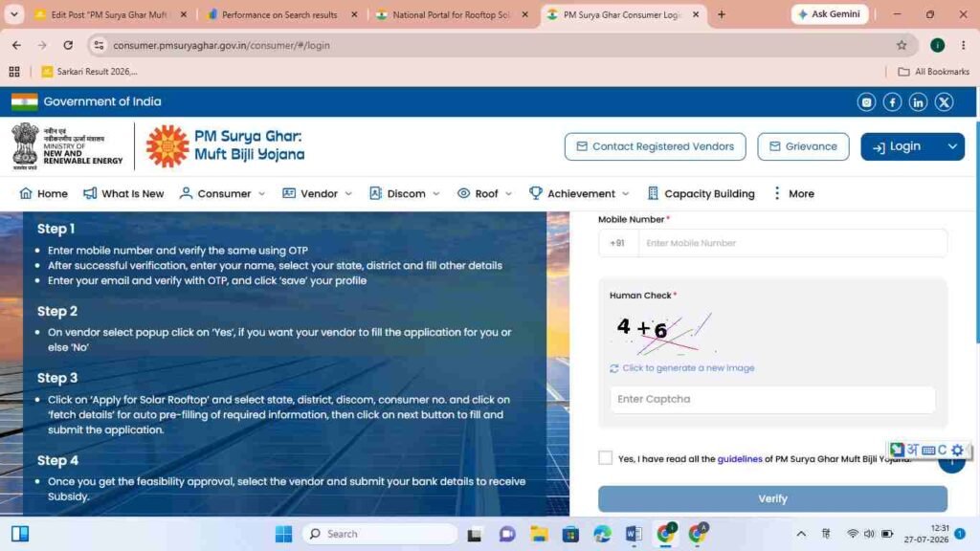The image size is (980, 551).
Task: Expand the Discom menu
Action: click(x=405, y=193)
